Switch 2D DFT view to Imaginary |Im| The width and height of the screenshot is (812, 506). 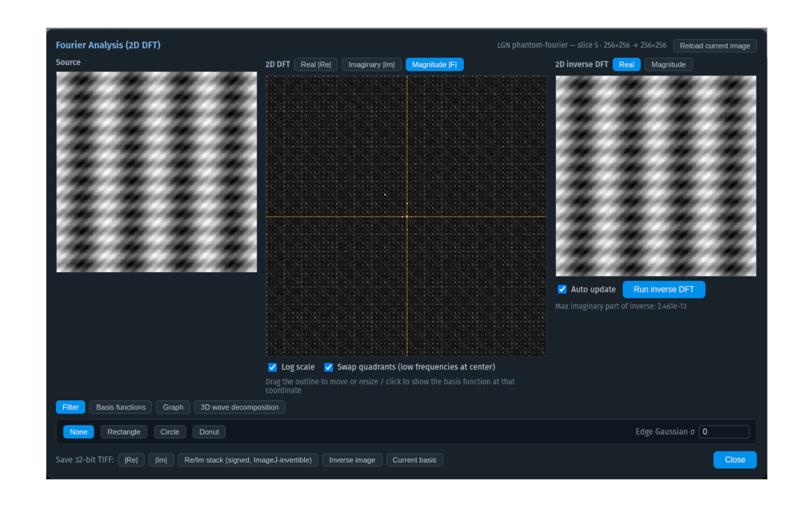click(371, 64)
